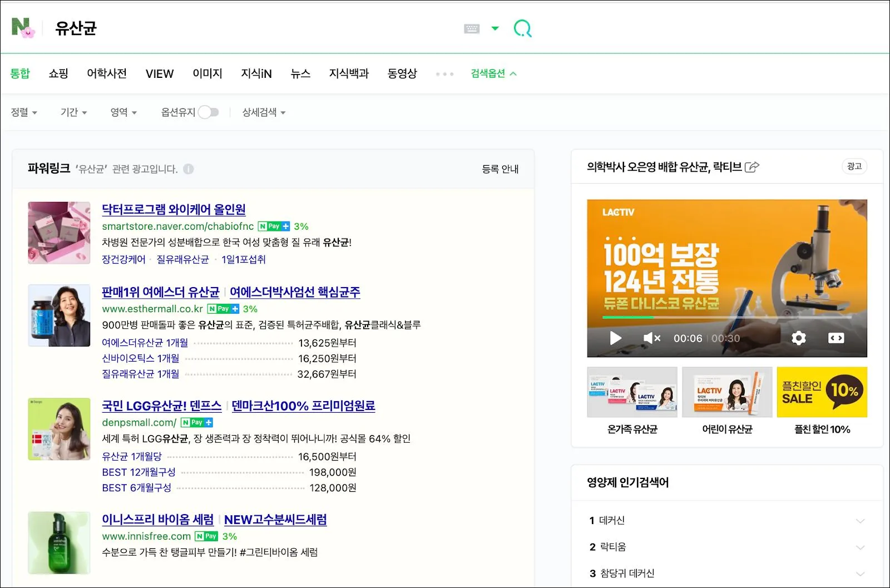This screenshot has height=588, width=890.
Task: Open the on-screen keyboard input tool
Action: click(472, 28)
